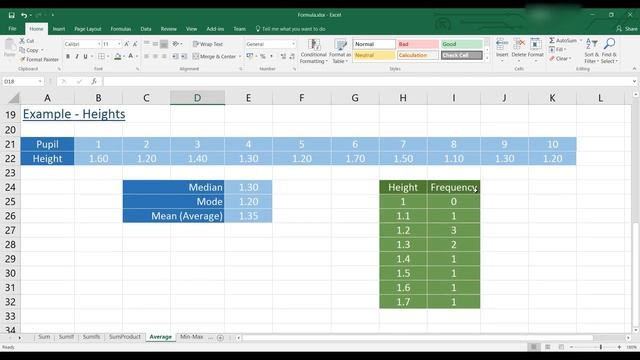Viewport: 640px width, 360px height.
Task: Apply the Good cell style
Action: pyautogui.click(x=462, y=44)
